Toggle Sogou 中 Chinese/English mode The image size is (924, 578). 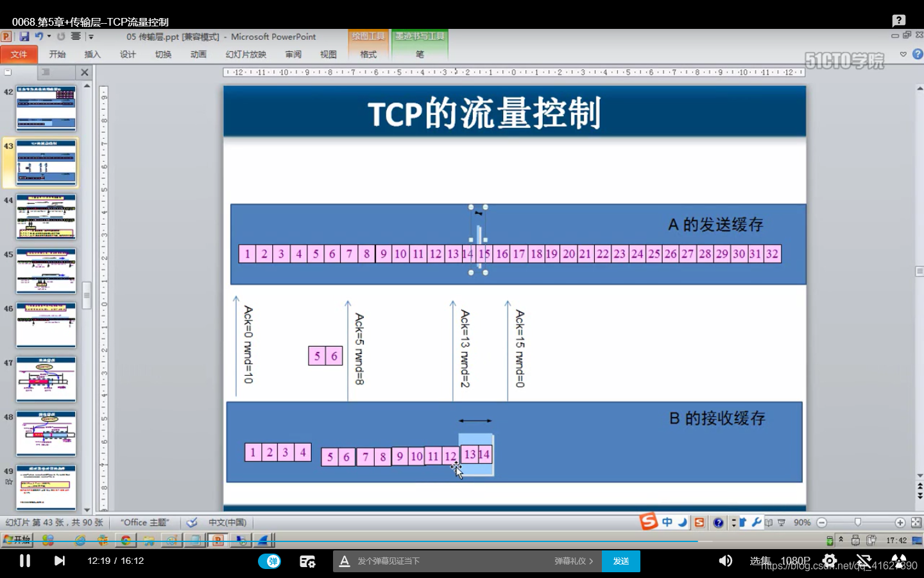667,522
